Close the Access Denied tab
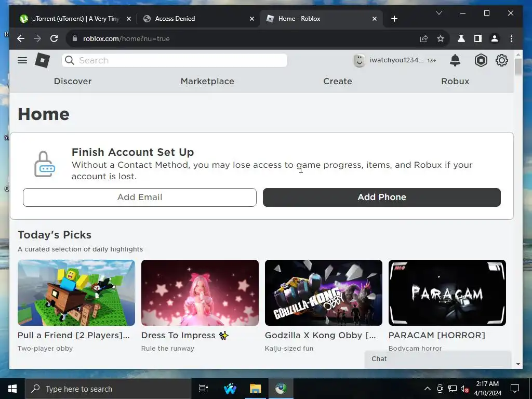532x399 pixels. click(252, 19)
